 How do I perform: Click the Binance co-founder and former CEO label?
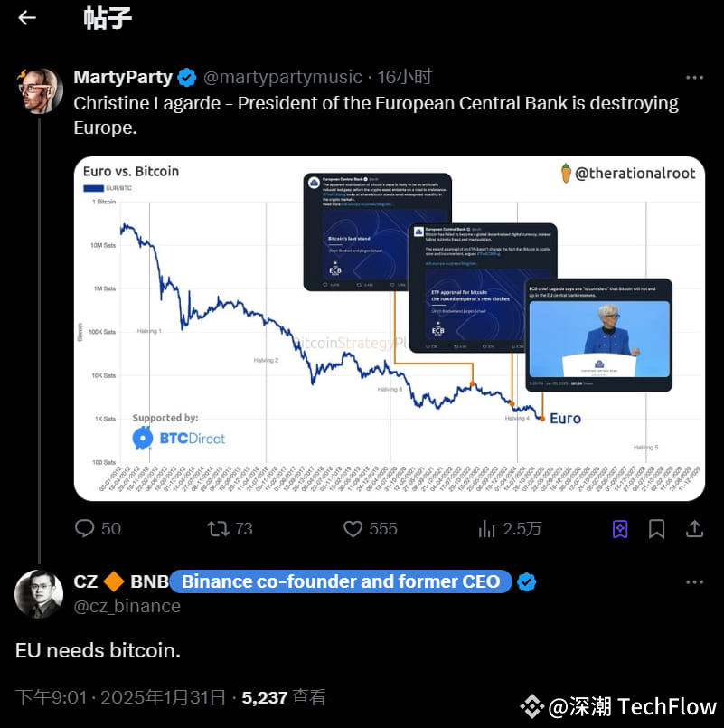click(342, 581)
